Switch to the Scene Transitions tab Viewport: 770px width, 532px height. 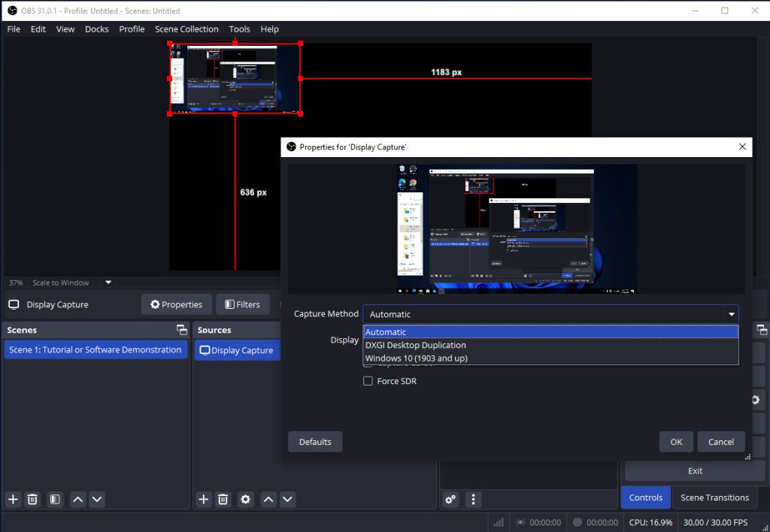click(714, 497)
